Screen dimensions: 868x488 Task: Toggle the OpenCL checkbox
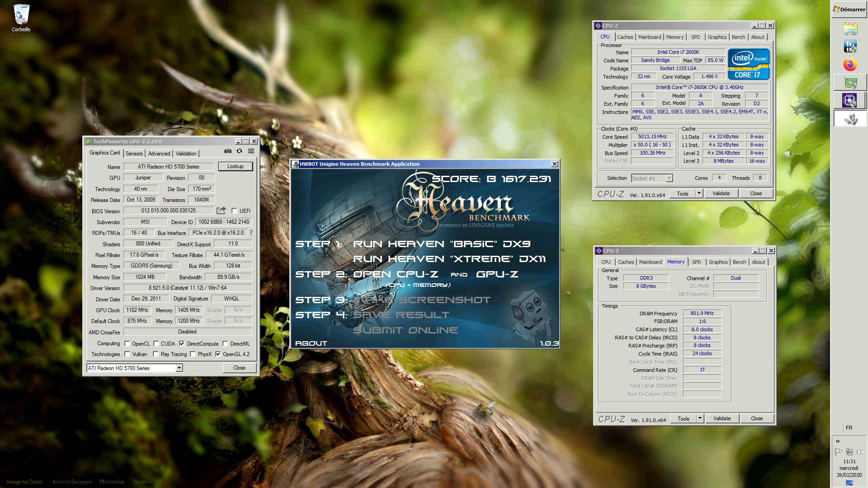pos(127,343)
